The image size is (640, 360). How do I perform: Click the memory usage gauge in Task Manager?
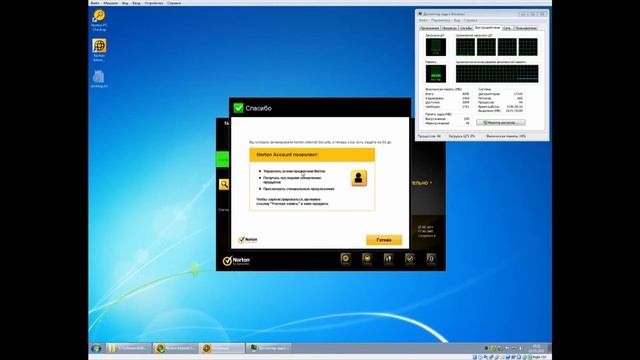(x=436, y=74)
